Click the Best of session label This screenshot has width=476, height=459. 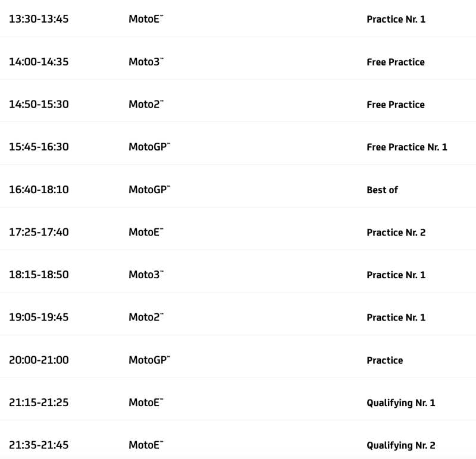382,190
